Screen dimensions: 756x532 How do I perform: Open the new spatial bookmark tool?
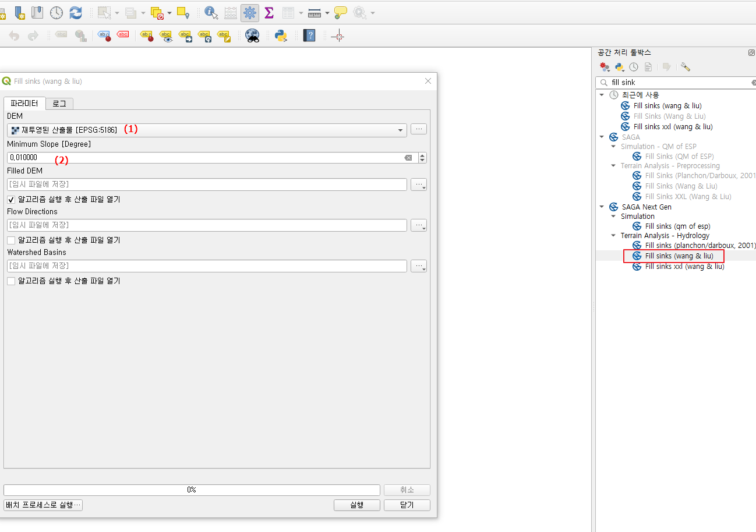(x=19, y=12)
